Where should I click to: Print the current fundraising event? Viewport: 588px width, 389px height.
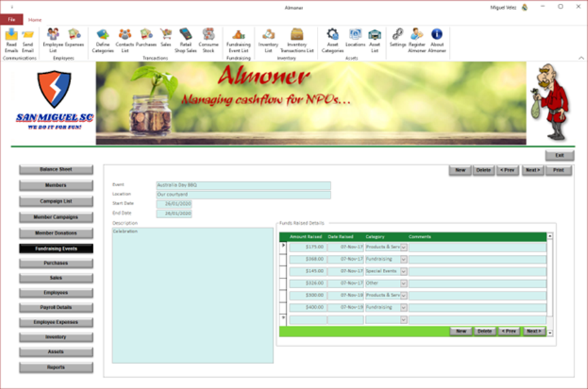point(559,170)
